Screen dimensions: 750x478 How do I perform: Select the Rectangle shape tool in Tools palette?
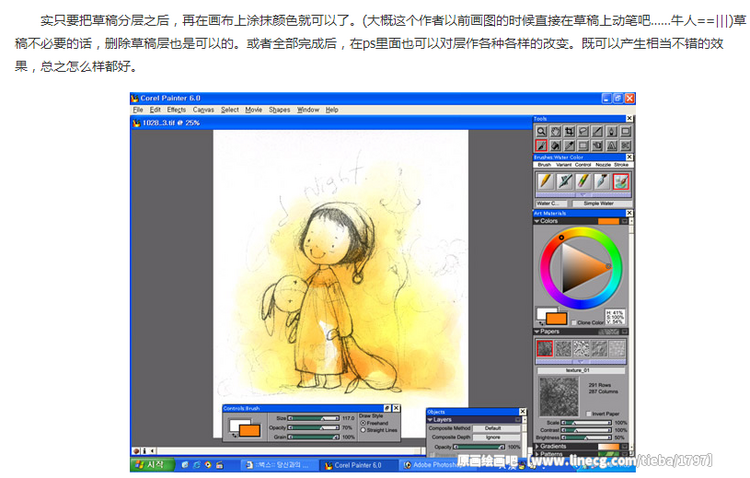(626, 132)
